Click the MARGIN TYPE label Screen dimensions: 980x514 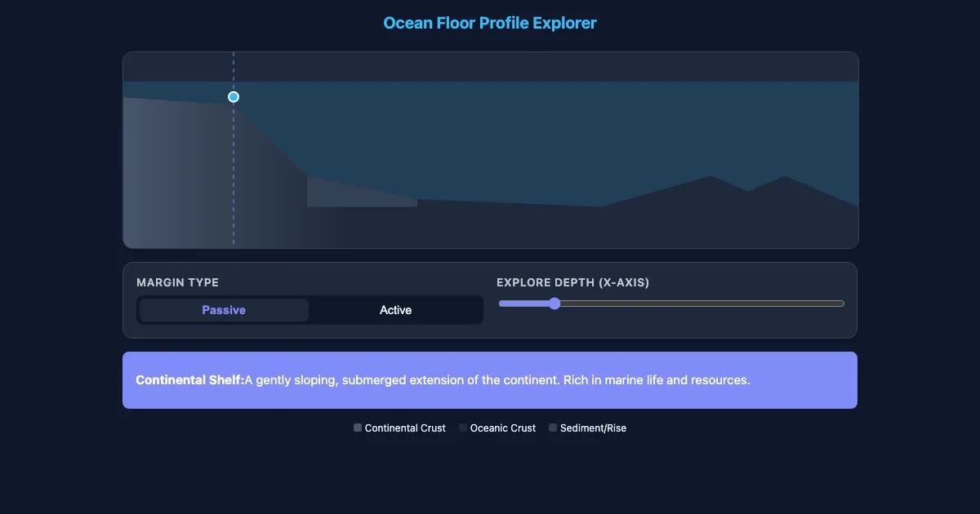coord(177,283)
